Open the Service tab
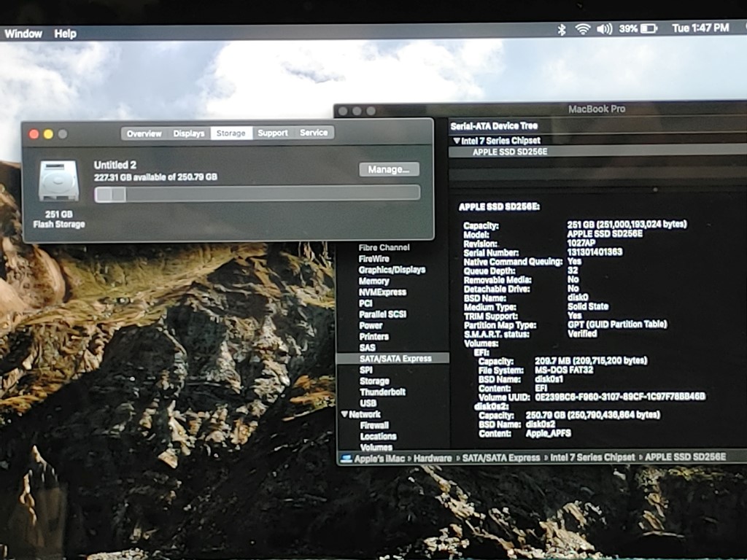Image resolution: width=747 pixels, height=560 pixels. (314, 133)
